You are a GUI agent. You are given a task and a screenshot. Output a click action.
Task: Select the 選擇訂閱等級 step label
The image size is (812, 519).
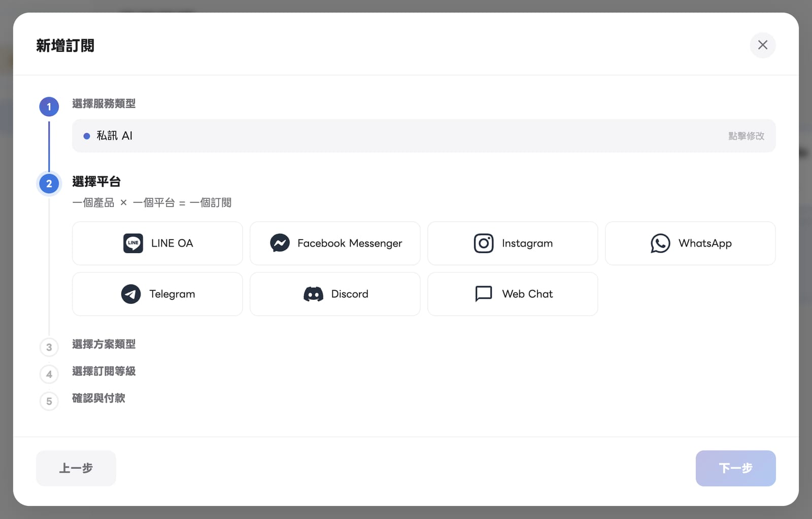[104, 371]
